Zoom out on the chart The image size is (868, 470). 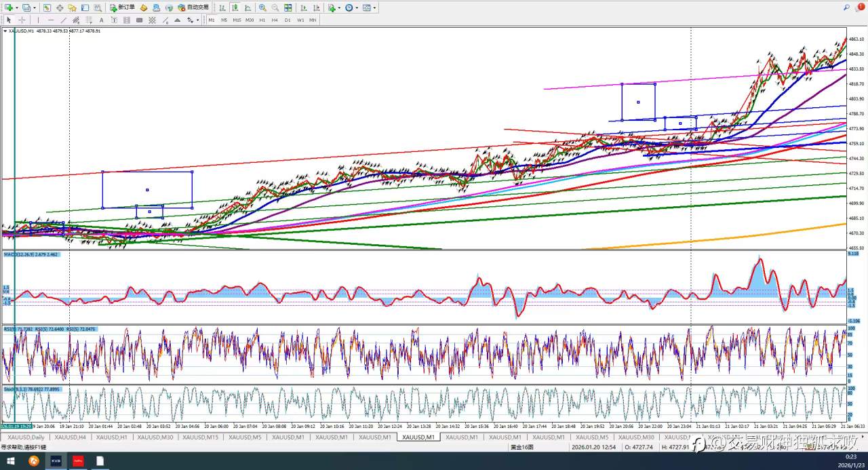[275, 7]
